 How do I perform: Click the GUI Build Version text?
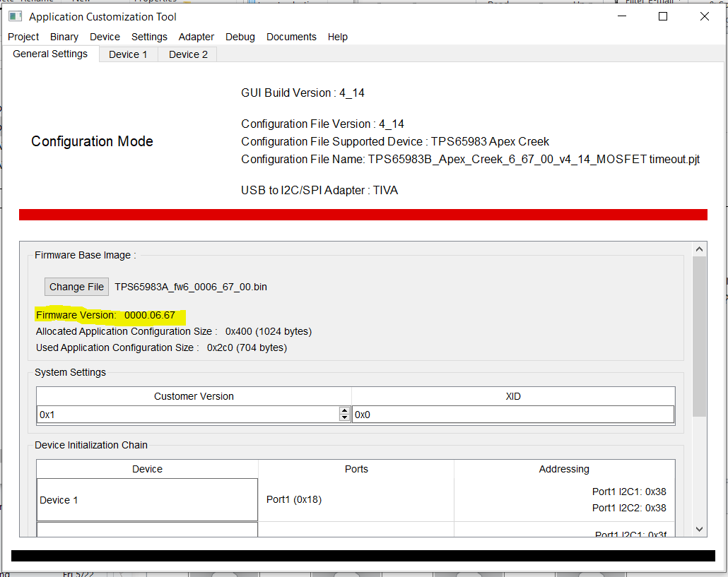303,93
